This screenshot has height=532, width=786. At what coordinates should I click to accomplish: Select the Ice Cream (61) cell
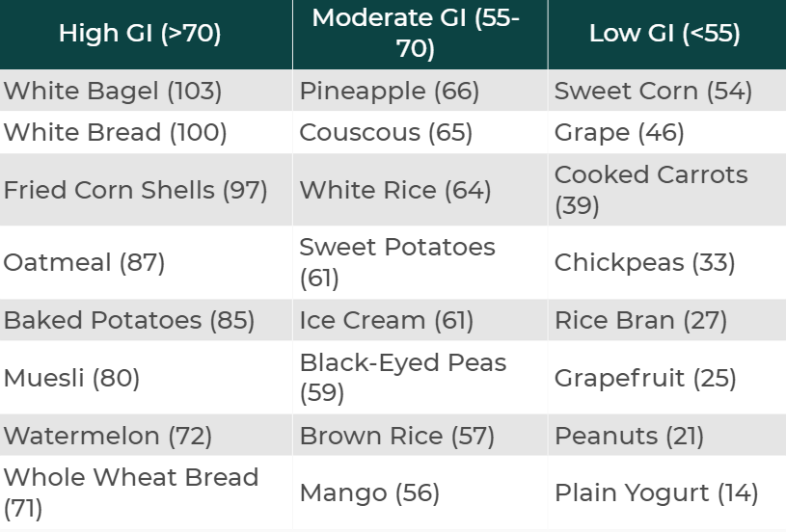point(390,320)
